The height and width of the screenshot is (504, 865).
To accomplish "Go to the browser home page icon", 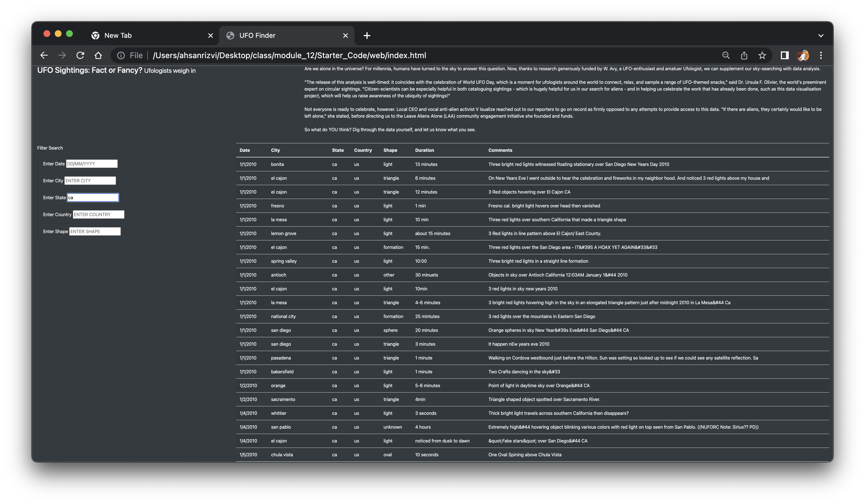I will coord(98,55).
